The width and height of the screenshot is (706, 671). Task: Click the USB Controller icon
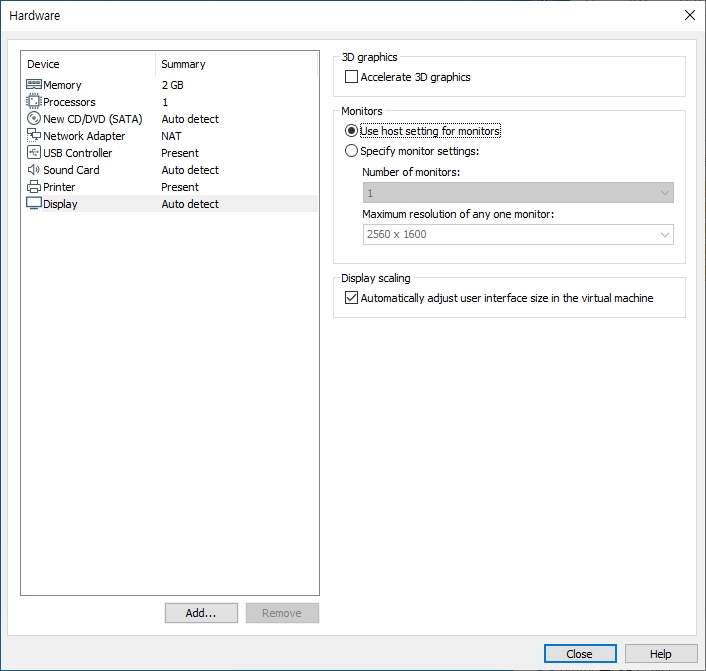[34, 152]
